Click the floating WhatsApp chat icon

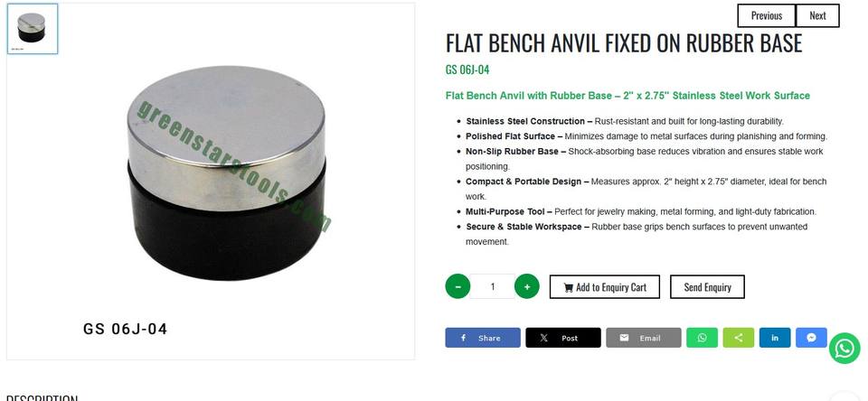click(844, 348)
